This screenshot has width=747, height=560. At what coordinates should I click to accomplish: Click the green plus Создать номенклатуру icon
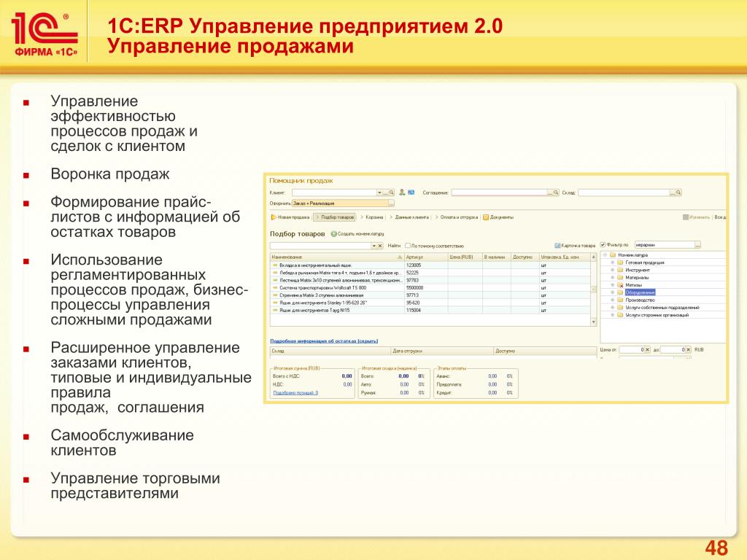point(333,234)
